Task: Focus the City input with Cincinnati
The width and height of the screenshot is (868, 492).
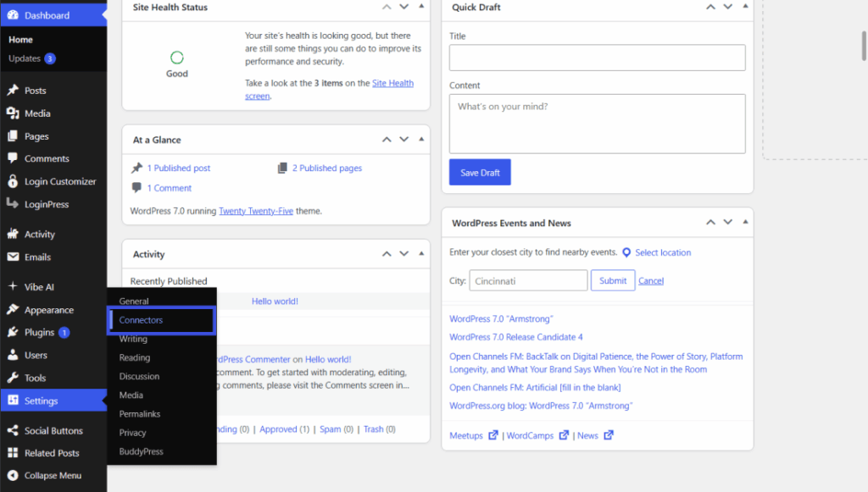Action: tap(528, 281)
